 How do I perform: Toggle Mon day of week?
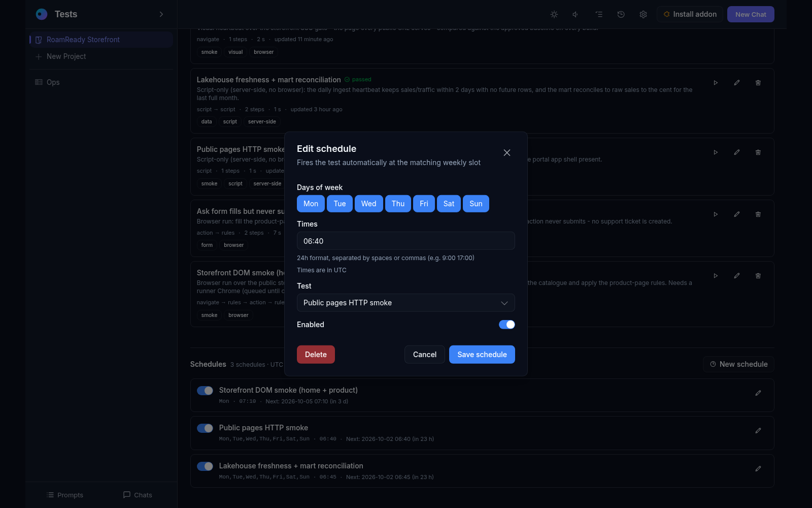point(311,204)
